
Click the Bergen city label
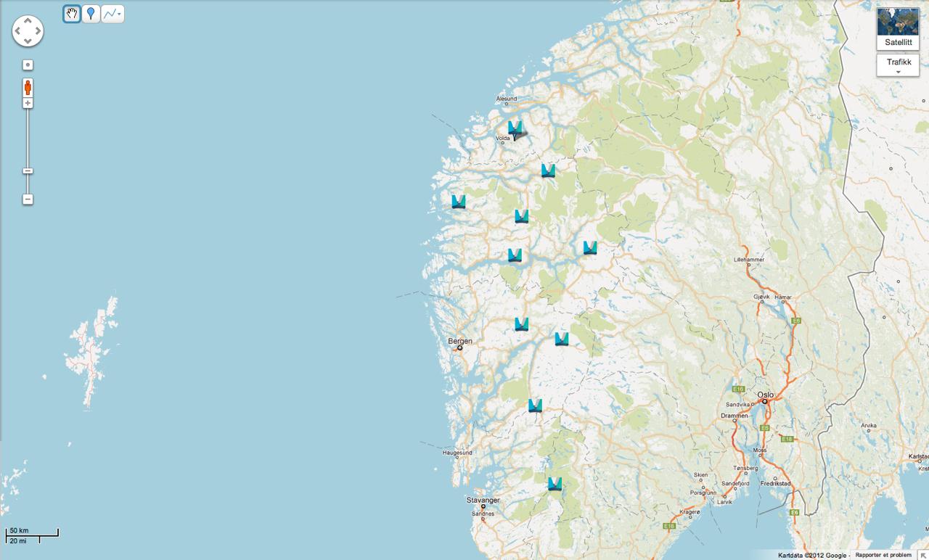pyautogui.click(x=460, y=341)
